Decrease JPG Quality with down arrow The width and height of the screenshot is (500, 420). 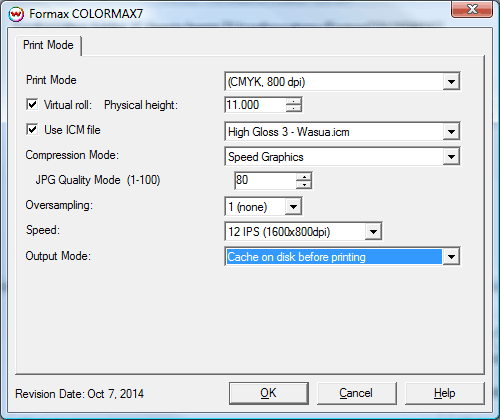(304, 184)
